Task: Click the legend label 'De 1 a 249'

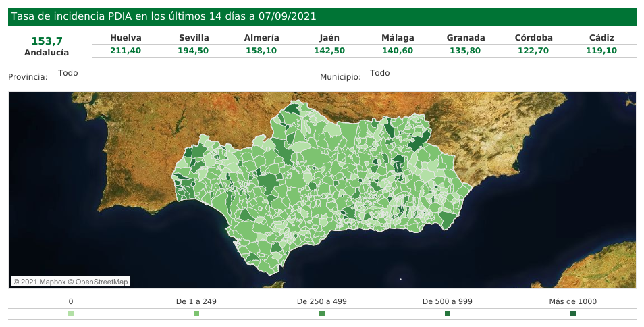Action: click(x=196, y=301)
